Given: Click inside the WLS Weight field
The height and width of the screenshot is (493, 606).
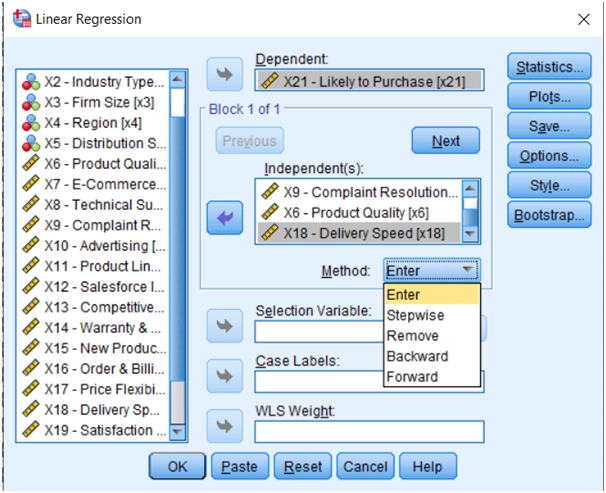Looking at the screenshot, I should pyautogui.click(x=369, y=431).
